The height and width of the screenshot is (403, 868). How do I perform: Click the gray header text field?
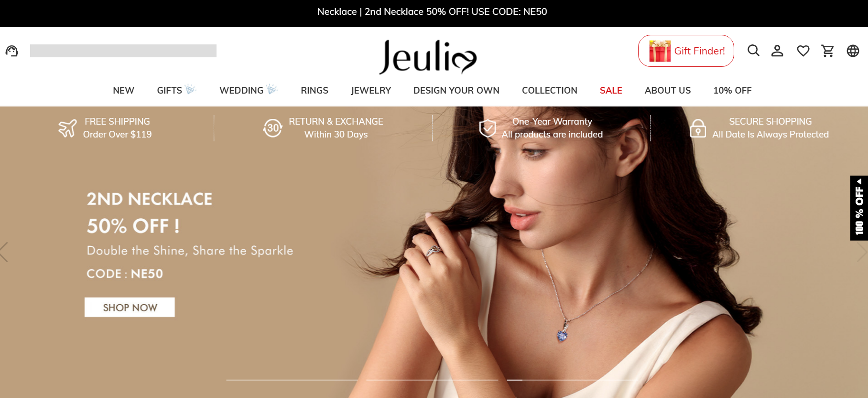(x=123, y=51)
